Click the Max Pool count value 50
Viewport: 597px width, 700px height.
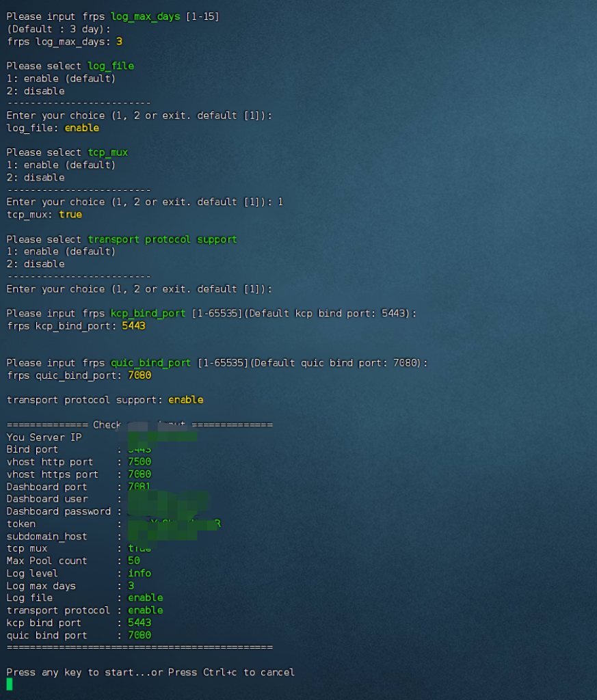[x=133, y=561]
